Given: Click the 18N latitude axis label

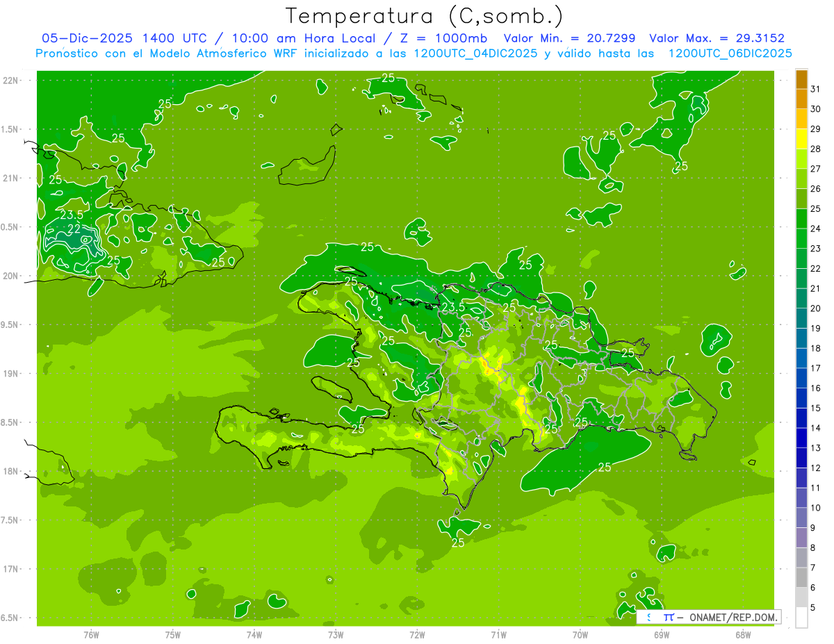Looking at the screenshot, I should (12, 471).
